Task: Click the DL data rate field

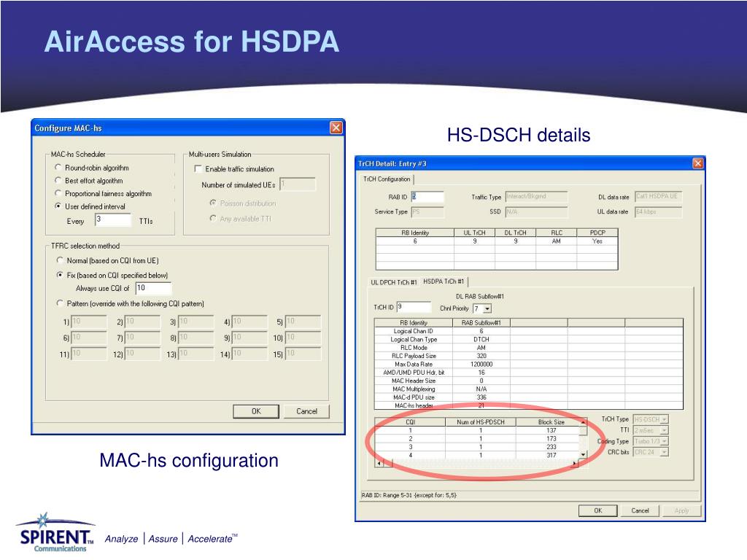Action: click(659, 196)
